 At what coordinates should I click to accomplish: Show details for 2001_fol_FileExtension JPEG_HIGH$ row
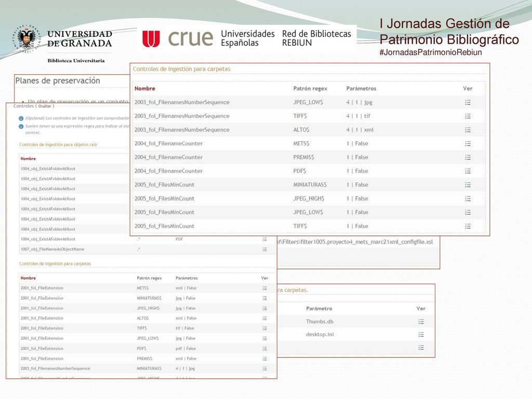[x=264, y=308]
